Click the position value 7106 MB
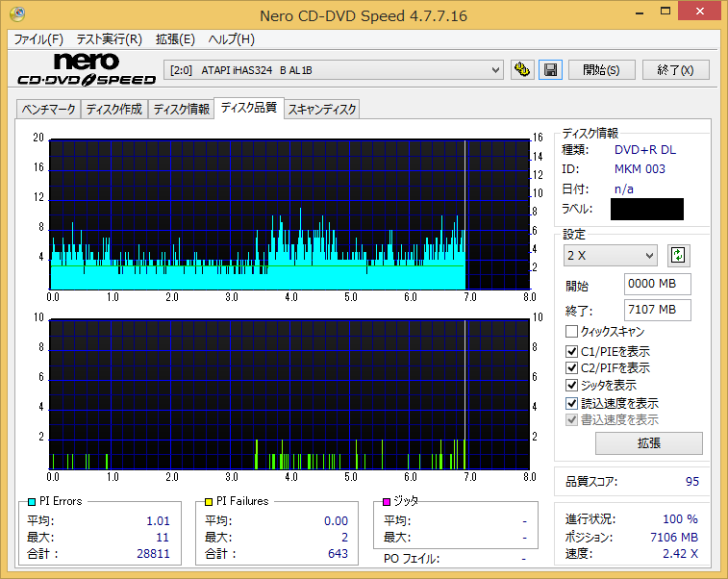 674,538
